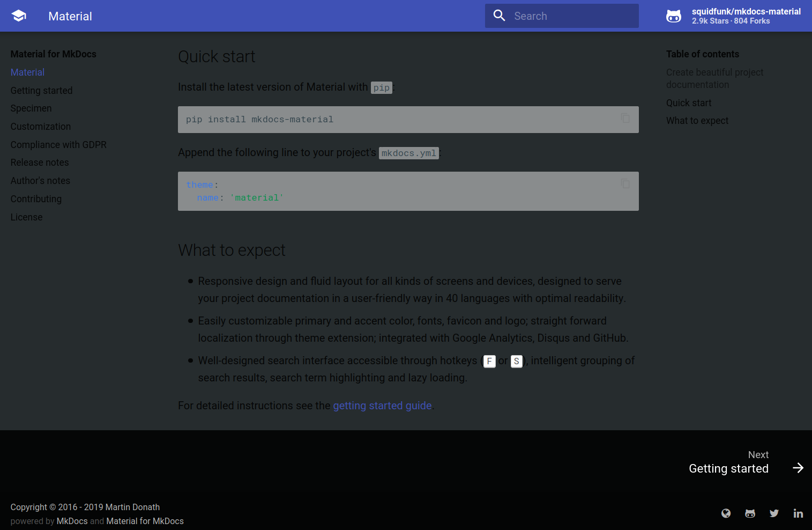
Task: Click the inline pip code label
Action: [x=382, y=87]
